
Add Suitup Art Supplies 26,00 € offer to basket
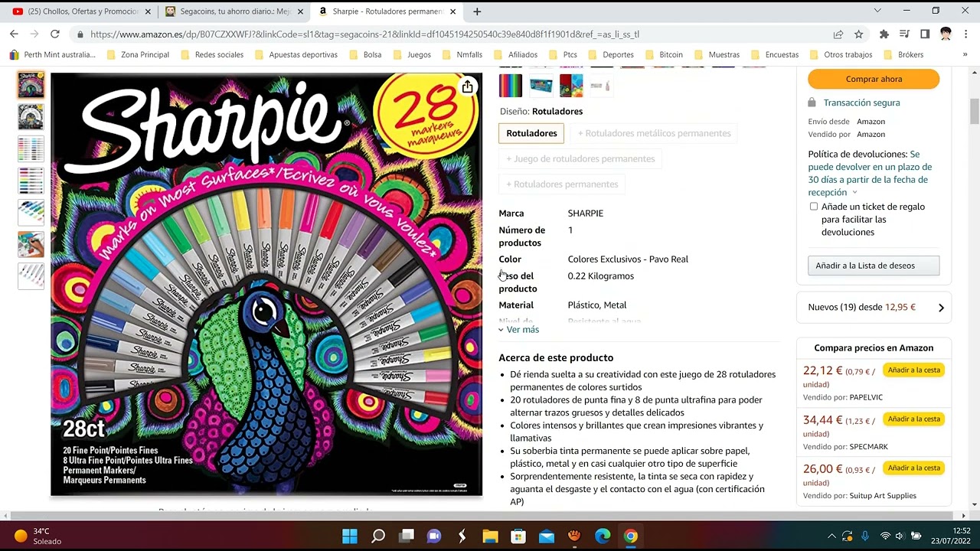tap(913, 468)
